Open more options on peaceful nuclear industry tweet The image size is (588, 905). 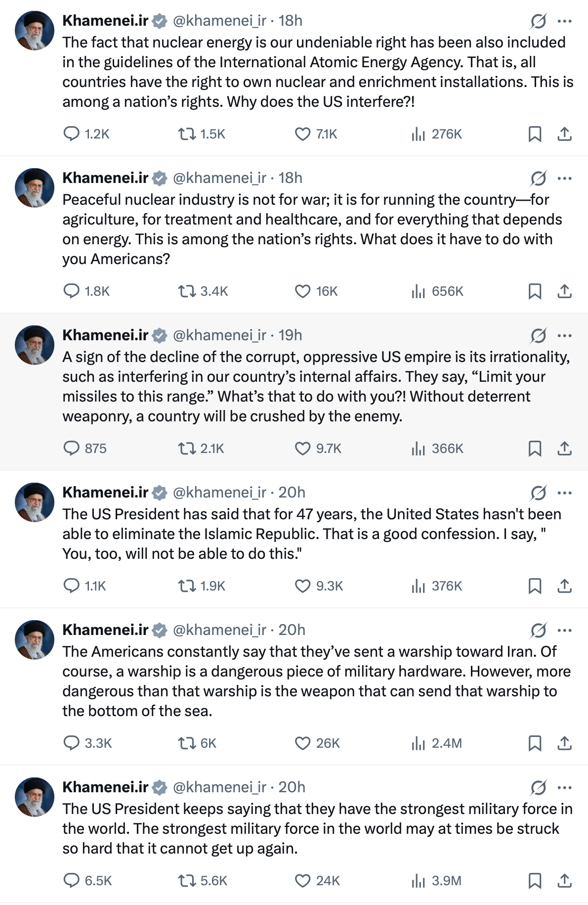point(564,178)
